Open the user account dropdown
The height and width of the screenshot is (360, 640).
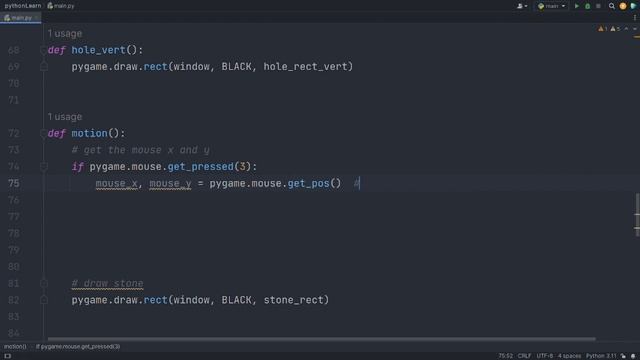tap(522, 6)
